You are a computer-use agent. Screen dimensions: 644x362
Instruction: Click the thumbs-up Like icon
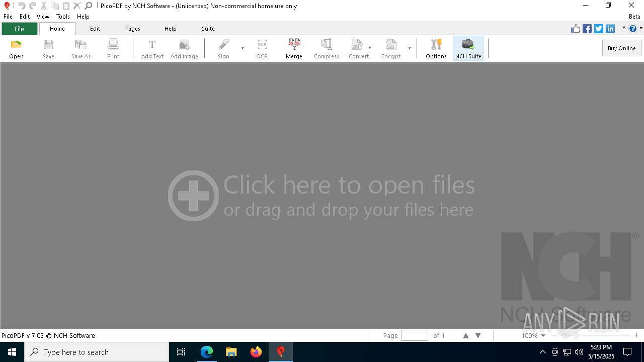pos(576,29)
